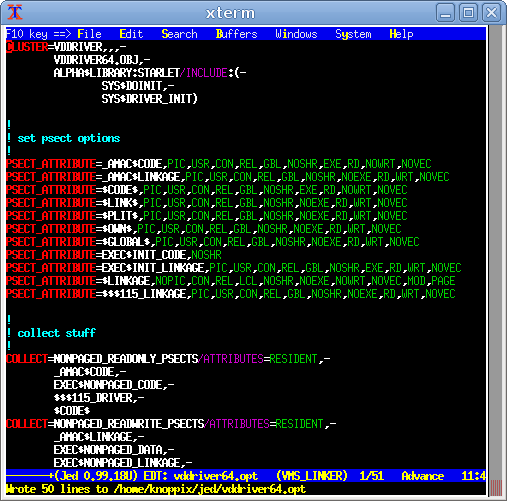Viewport: 507px width, 501px height.
Task: Click the 'collect stuff' comment line
Action: [51, 333]
